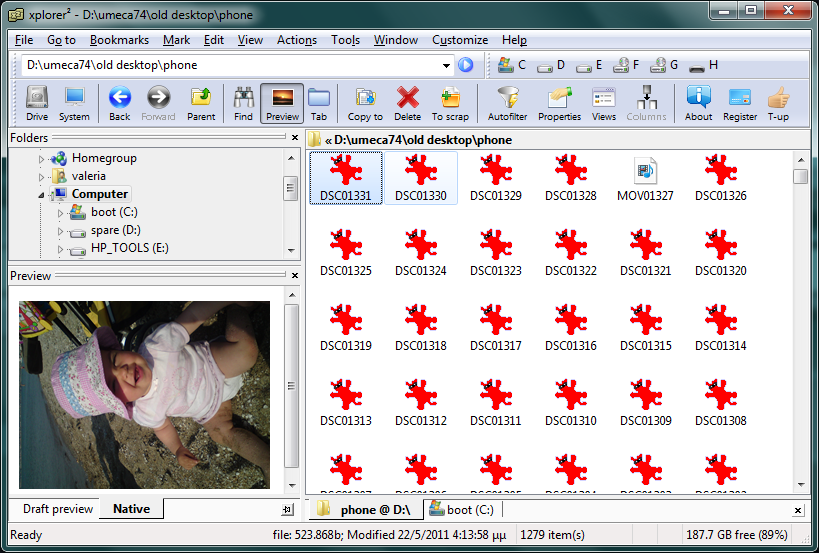Open Properties from the toolbar
This screenshot has width=819, height=553.
559,103
